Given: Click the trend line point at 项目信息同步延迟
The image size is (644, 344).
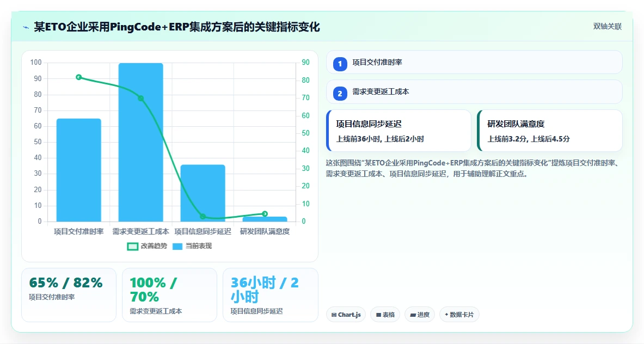Looking at the screenshot, I should tap(203, 216).
